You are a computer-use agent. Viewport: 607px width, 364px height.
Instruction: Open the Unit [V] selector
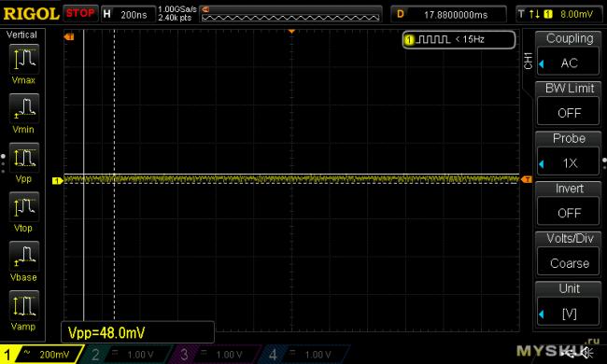coord(569,304)
